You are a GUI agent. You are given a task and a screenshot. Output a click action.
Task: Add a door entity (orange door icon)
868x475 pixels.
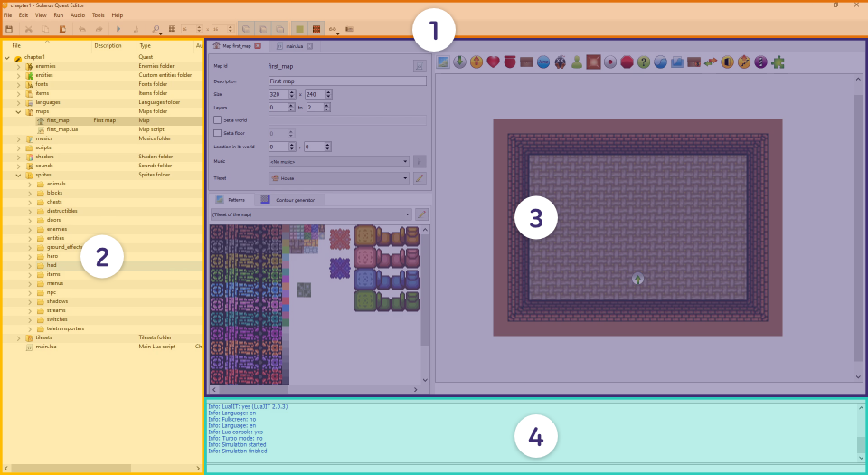click(x=727, y=62)
